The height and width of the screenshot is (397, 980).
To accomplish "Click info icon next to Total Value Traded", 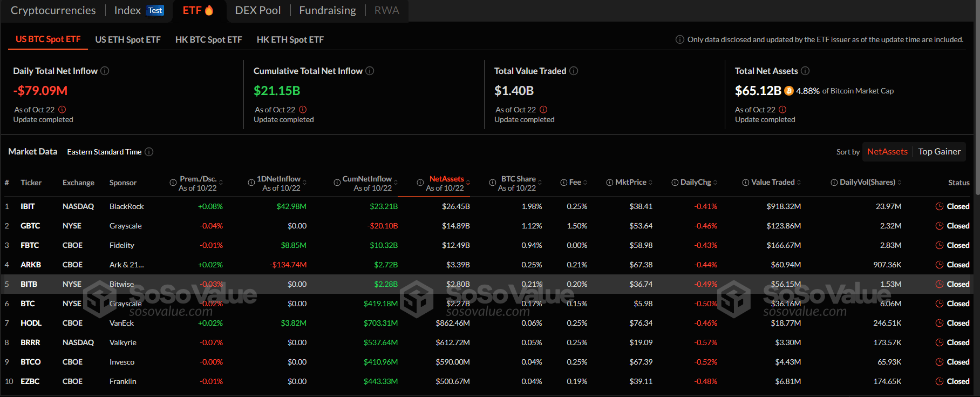I will click(x=574, y=71).
